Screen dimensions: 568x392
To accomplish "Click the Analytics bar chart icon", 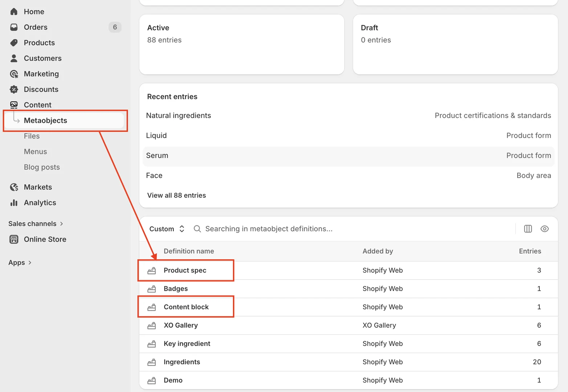I will [x=14, y=203].
